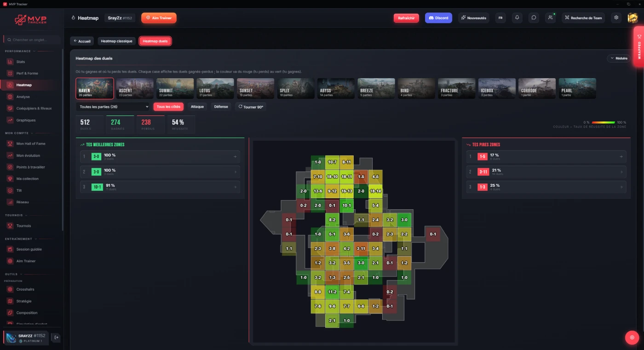Open the Stats sidebar icon
The height and width of the screenshot is (350, 644).
point(10,62)
